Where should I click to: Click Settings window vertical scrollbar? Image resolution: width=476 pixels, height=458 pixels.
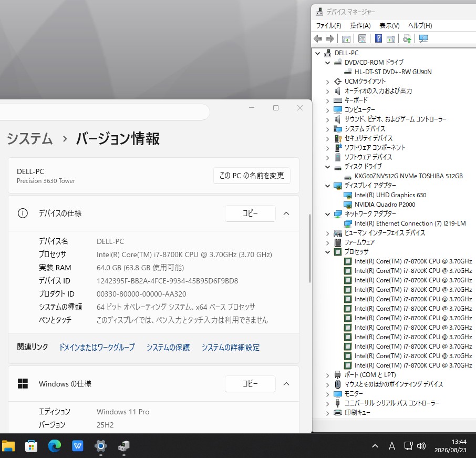(x=309, y=249)
